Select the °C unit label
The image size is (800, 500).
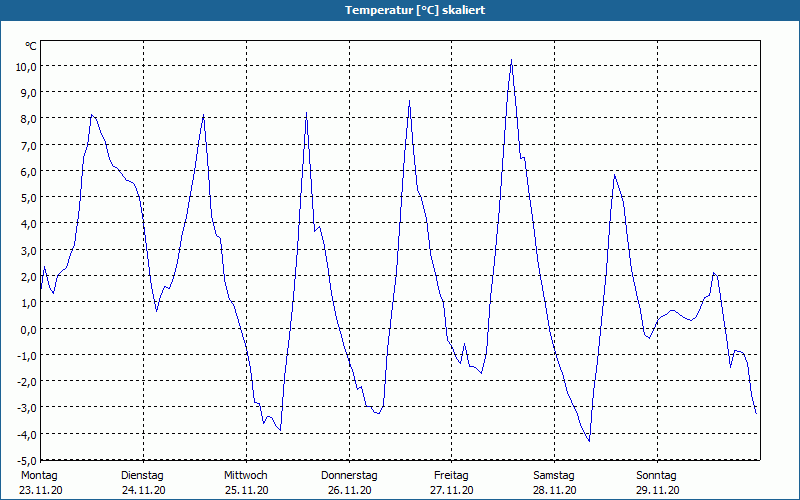31,46
